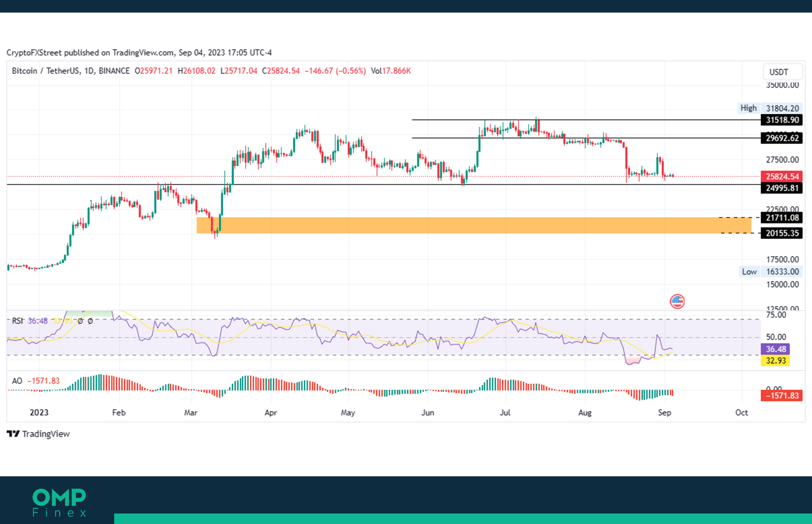The height and width of the screenshot is (524, 812).
Task: Click the CryptoFXStreet publication caption
Action: 139,52
